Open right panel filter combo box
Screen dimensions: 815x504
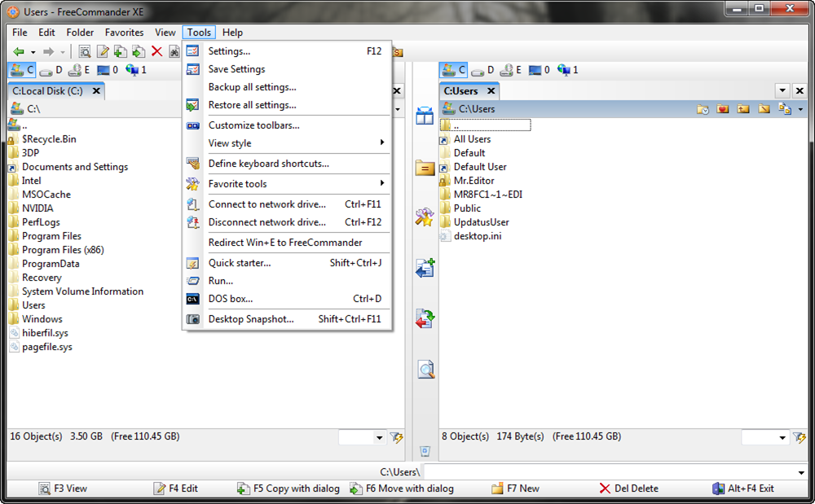pos(765,437)
